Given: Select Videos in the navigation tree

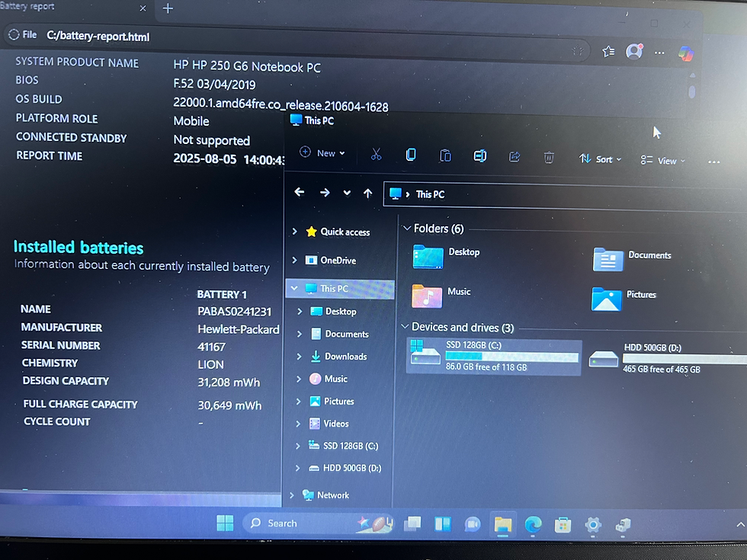Looking at the screenshot, I should click(x=336, y=424).
